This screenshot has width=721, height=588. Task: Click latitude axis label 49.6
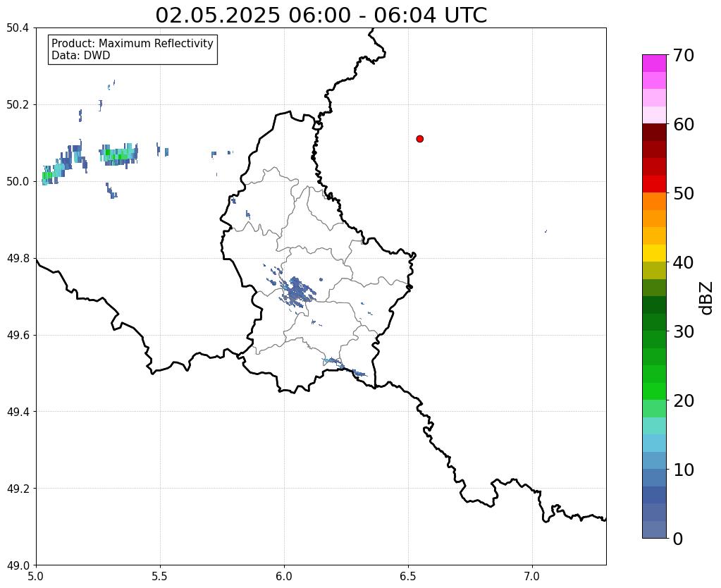pos(18,336)
